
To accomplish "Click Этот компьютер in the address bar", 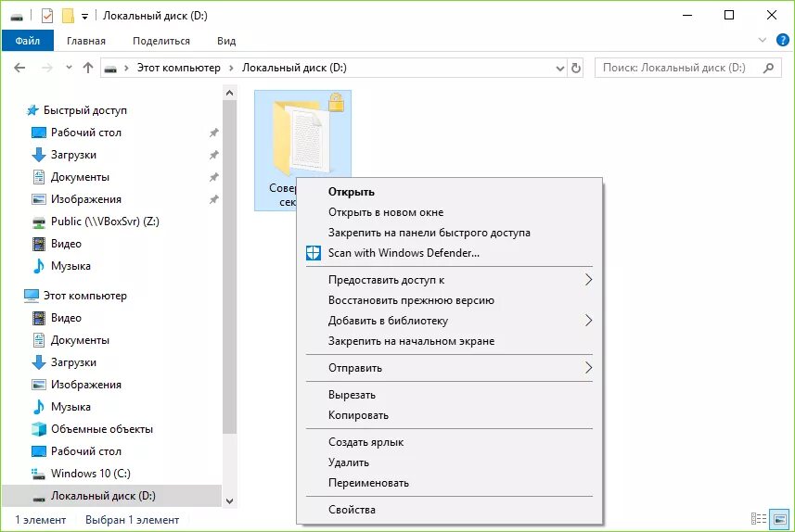I will (x=178, y=68).
